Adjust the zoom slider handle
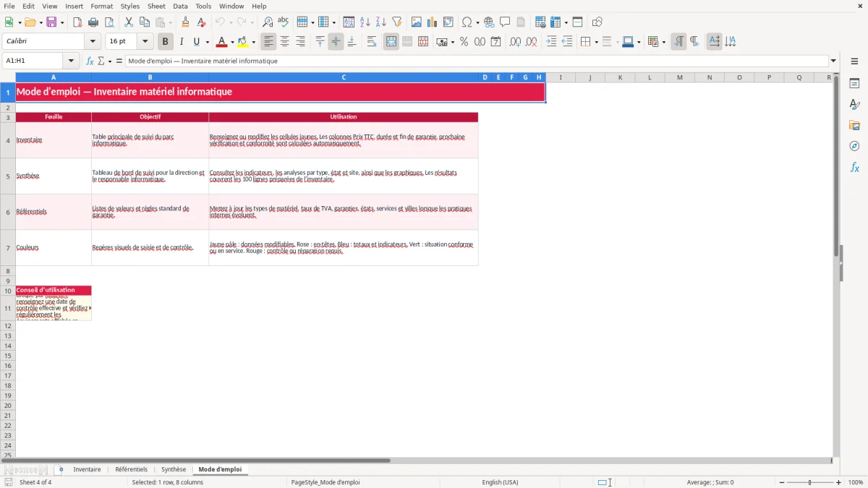 point(810,482)
